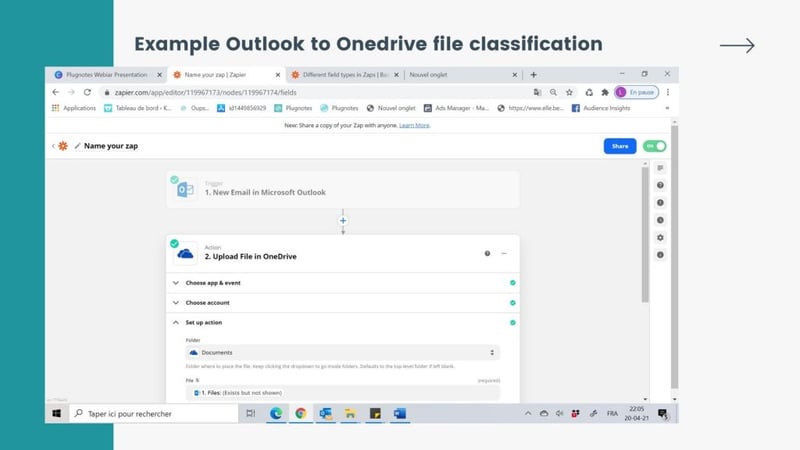Open a new browser tab with plus

tap(534, 74)
